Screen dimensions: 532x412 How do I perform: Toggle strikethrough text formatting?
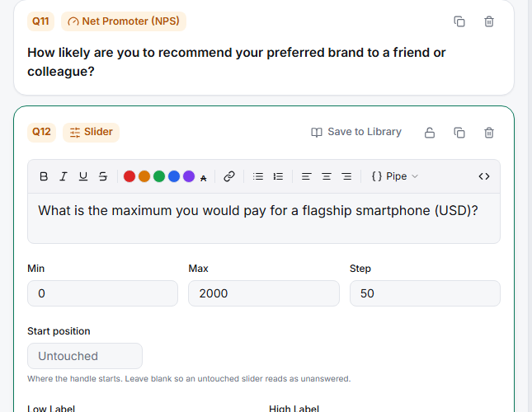(x=103, y=176)
